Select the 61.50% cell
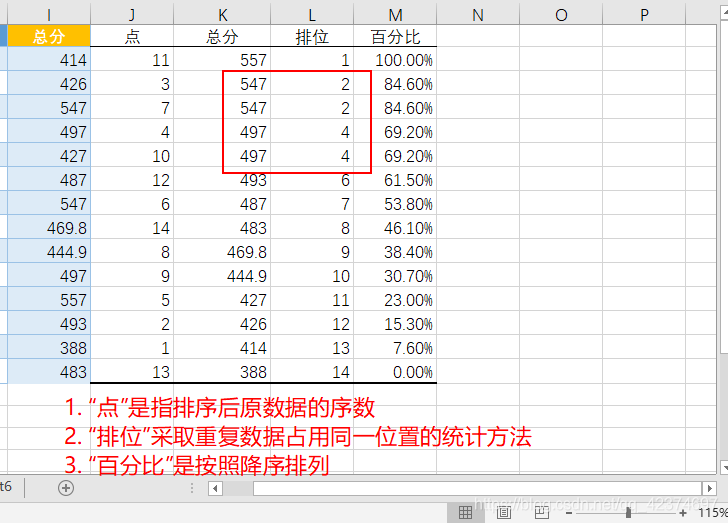The height and width of the screenshot is (523, 728). coord(395,179)
